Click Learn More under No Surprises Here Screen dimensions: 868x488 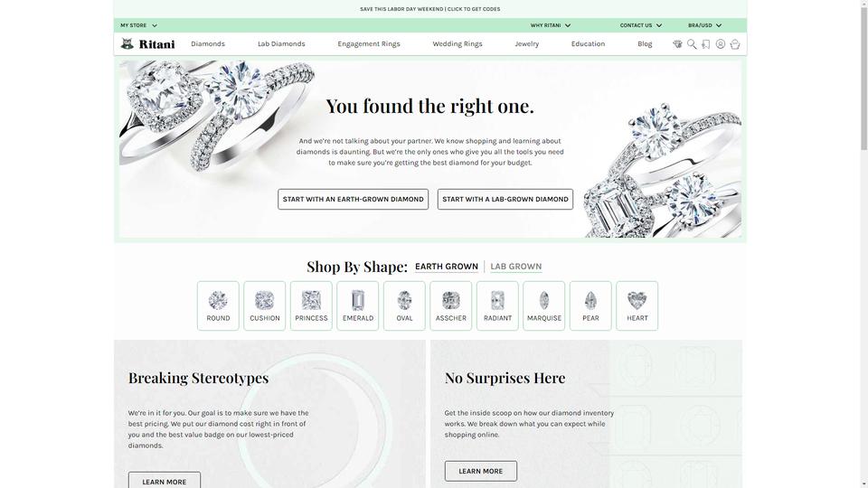point(480,471)
